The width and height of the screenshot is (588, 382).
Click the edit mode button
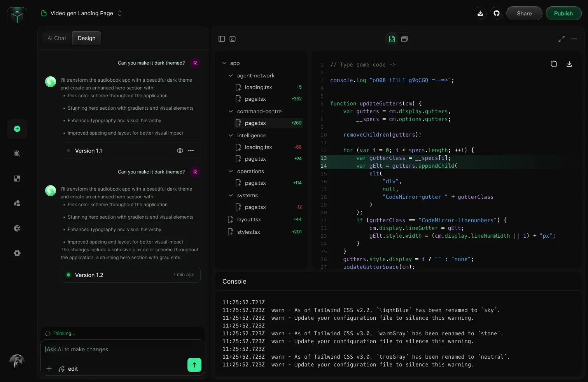[68, 369]
